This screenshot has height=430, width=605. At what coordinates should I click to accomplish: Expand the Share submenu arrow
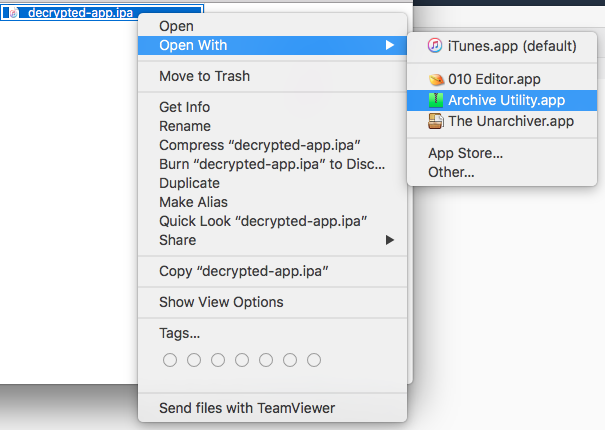click(x=390, y=240)
